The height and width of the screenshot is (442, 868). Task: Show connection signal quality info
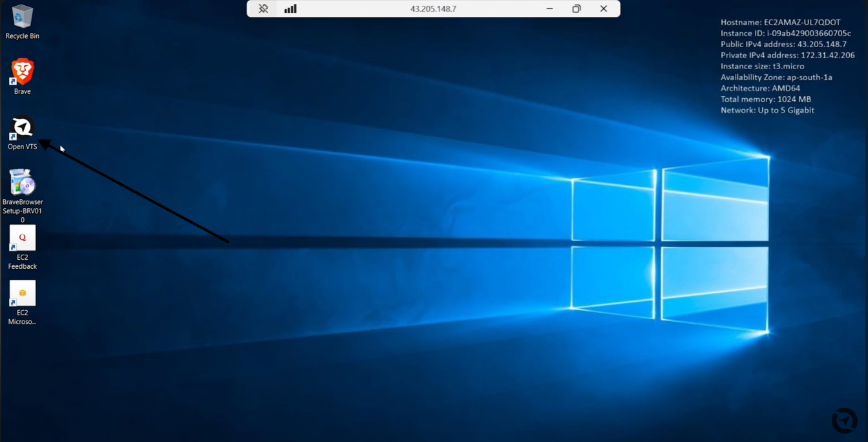pyautogui.click(x=290, y=8)
